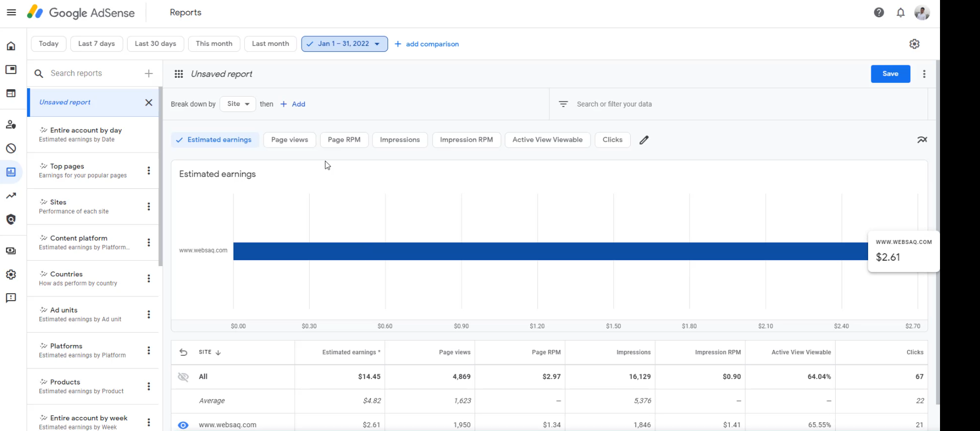Screen dimensions: 980x431
Task: Click the Google AdSense logo
Action: pos(81,12)
